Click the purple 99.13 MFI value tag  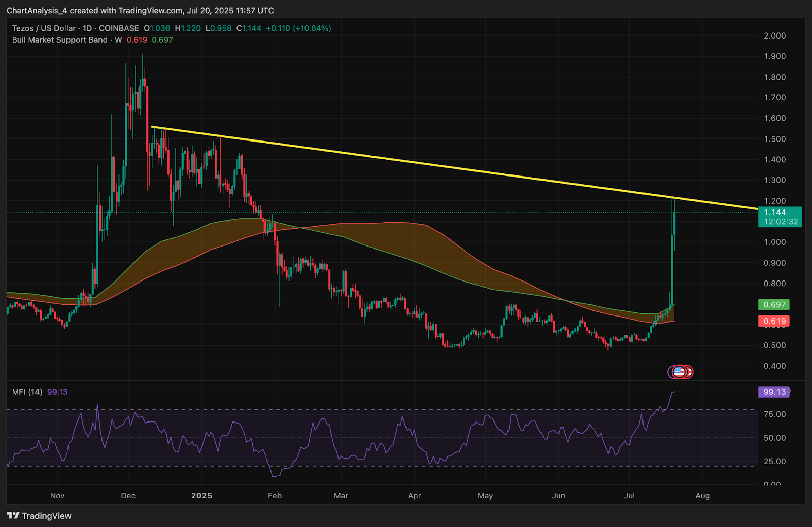pos(774,392)
